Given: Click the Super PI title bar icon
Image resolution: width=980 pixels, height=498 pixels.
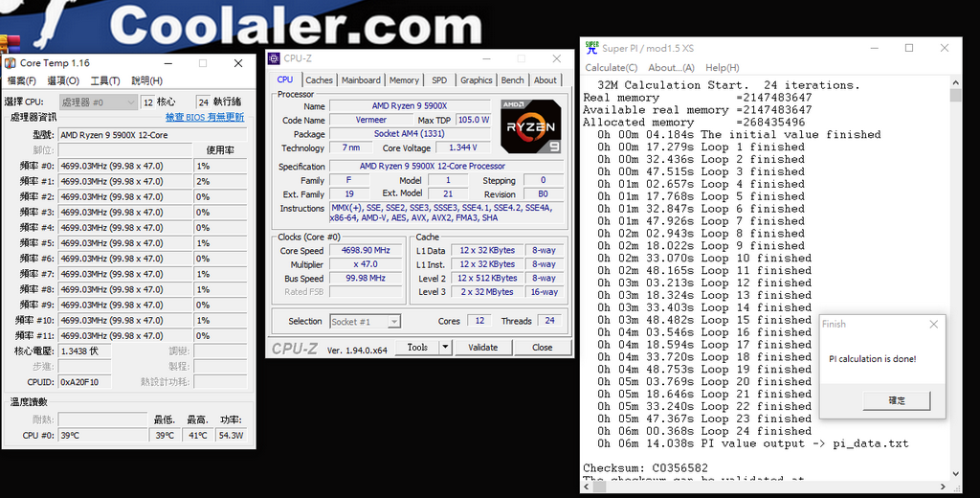Looking at the screenshot, I should (591, 48).
